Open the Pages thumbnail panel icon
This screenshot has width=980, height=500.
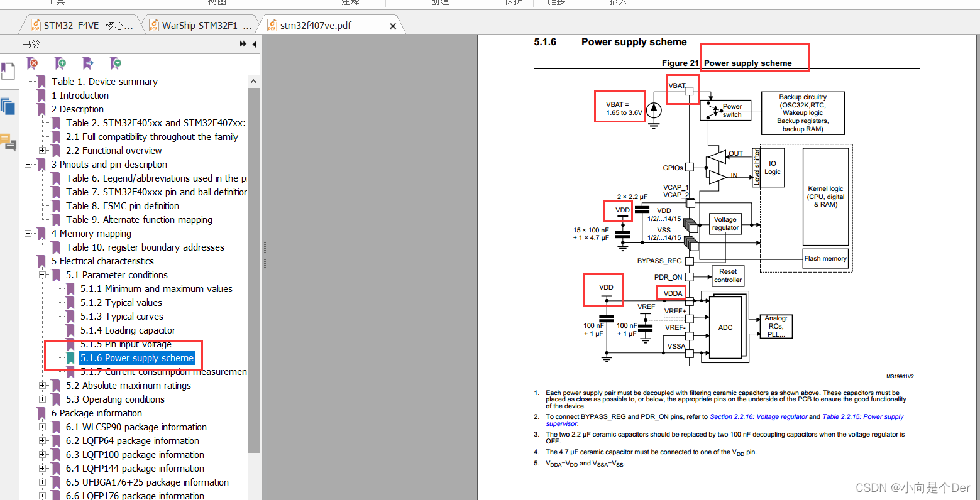coord(8,106)
